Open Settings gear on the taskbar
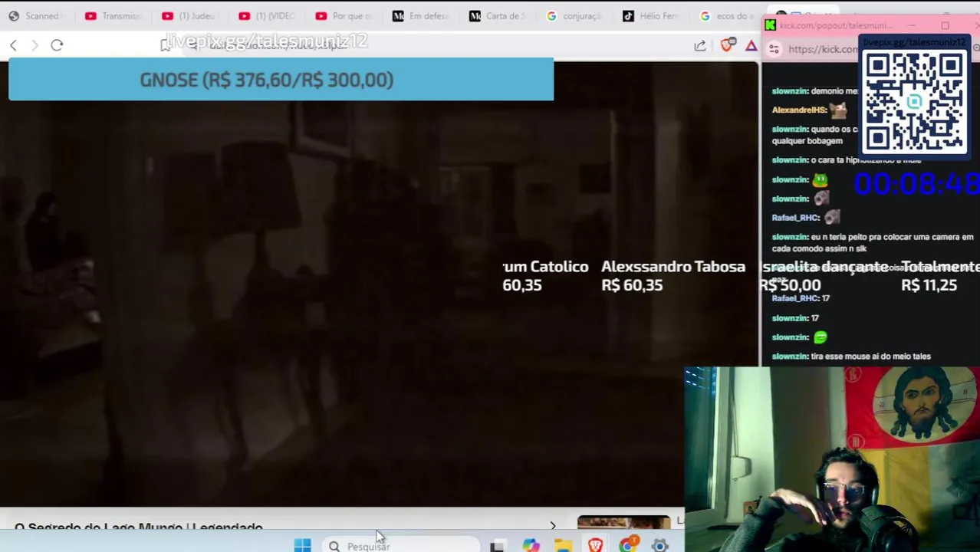The height and width of the screenshot is (552, 980). [660, 545]
